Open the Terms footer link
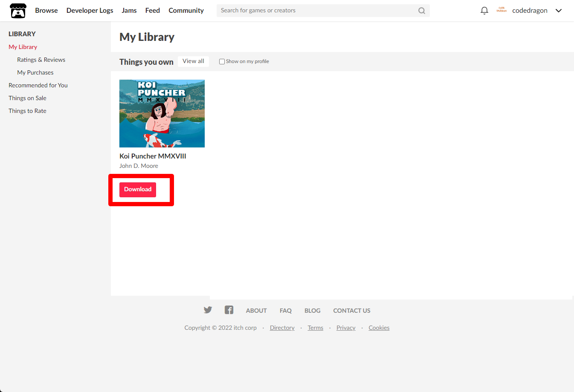Screen dimensions: 574x392 coord(316,328)
